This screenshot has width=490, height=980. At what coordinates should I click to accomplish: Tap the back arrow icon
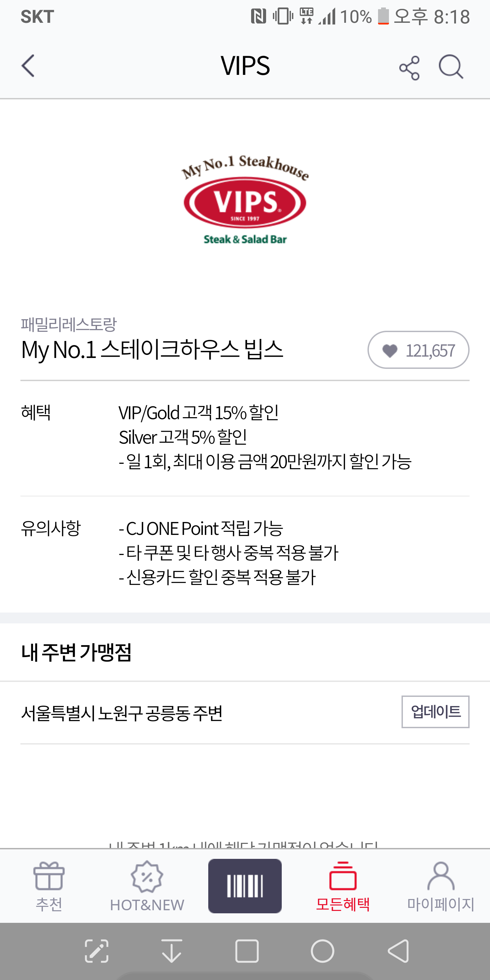[28, 66]
